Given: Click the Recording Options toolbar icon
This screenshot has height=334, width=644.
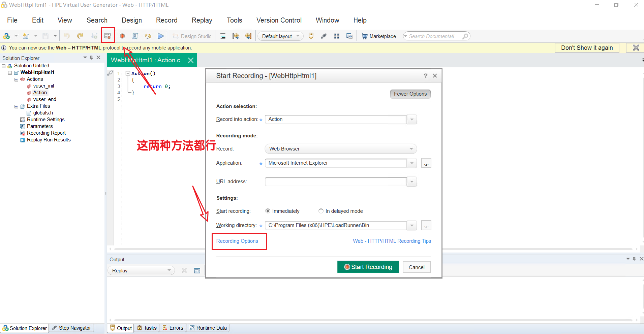Looking at the screenshot, I should pyautogui.click(x=108, y=36).
